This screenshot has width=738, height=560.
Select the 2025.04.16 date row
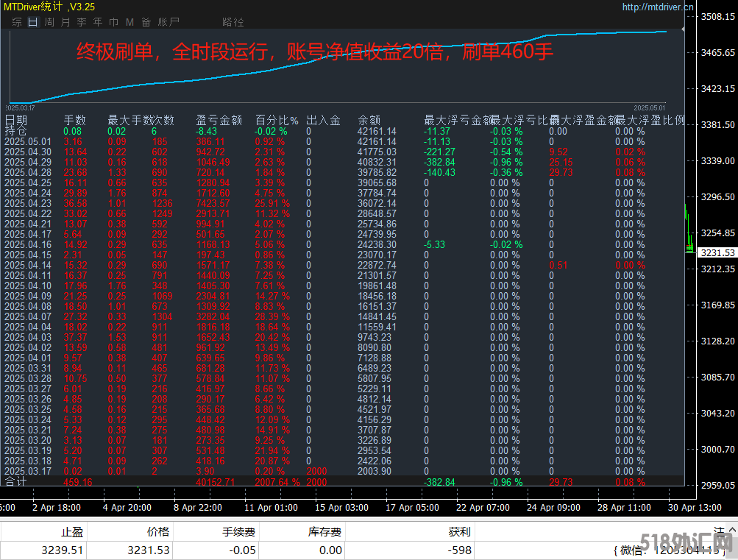28,245
